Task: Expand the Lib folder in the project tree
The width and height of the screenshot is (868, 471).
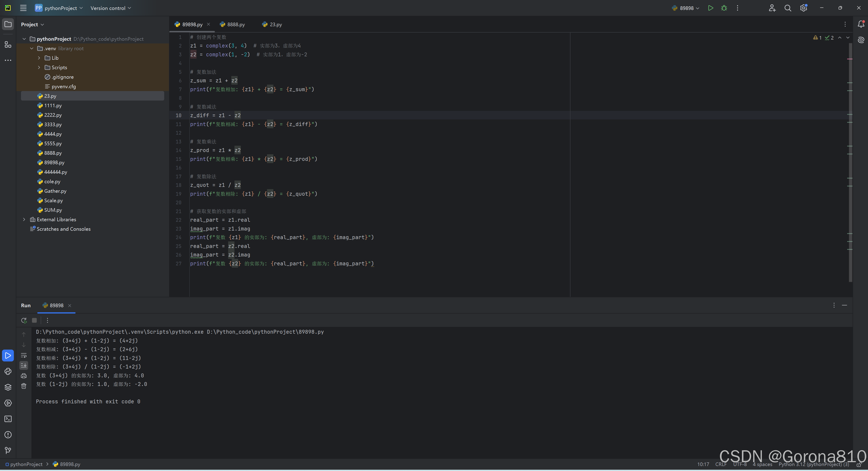Action: [x=39, y=58]
